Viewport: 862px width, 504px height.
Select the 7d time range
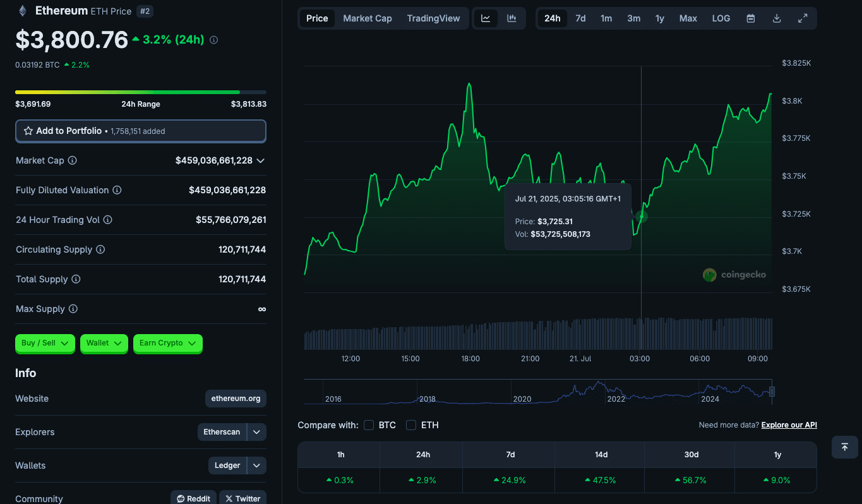click(x=580, y=18)
